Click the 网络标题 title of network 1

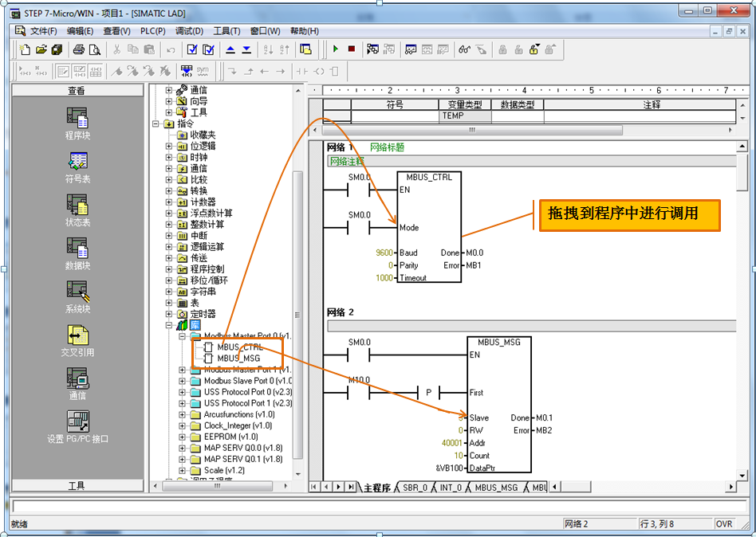(387, 147)
